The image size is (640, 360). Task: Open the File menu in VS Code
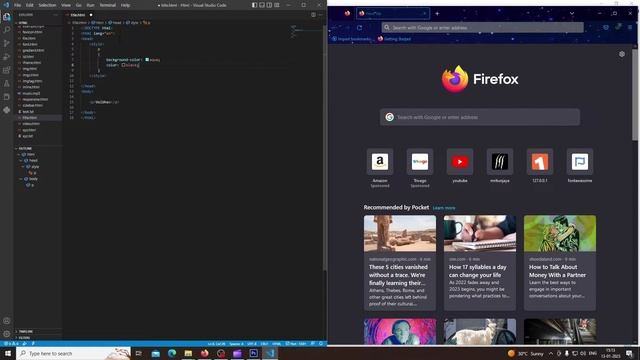click(18, 5)
